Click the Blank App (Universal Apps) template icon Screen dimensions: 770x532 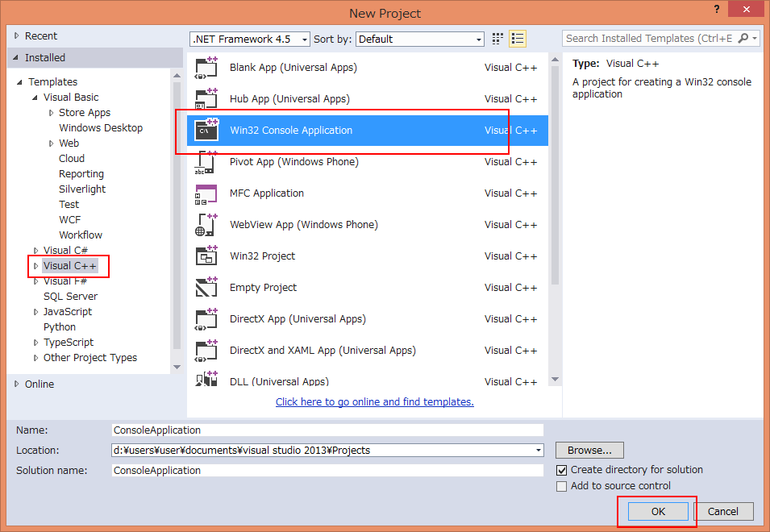click(x=206, y=68)
